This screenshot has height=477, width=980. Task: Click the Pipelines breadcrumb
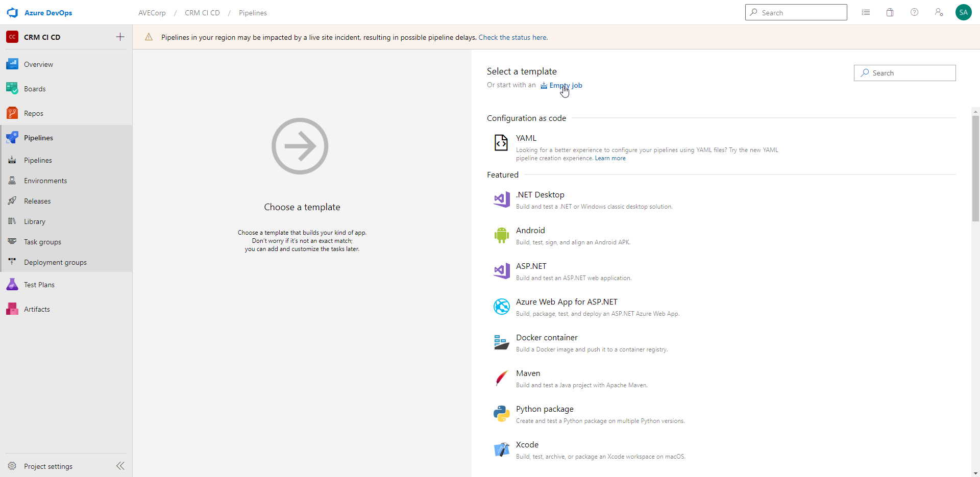click(x=253, y=13)
